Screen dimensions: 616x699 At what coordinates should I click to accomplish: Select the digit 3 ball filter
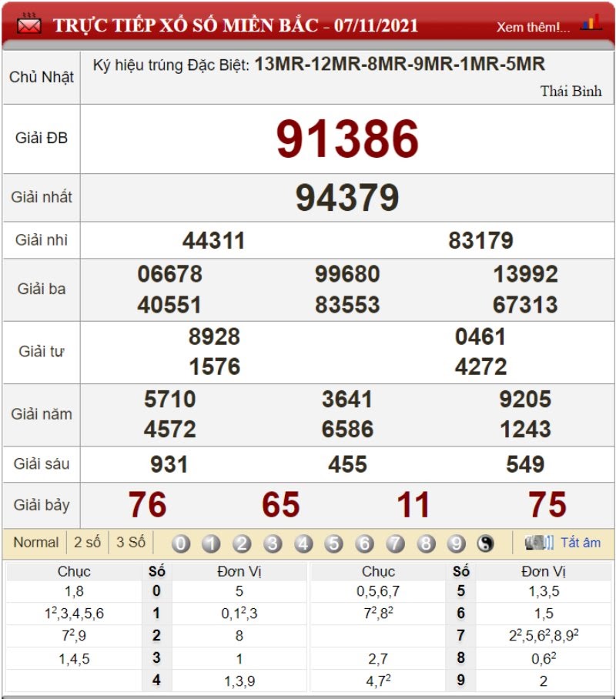[x=273, y=543]
